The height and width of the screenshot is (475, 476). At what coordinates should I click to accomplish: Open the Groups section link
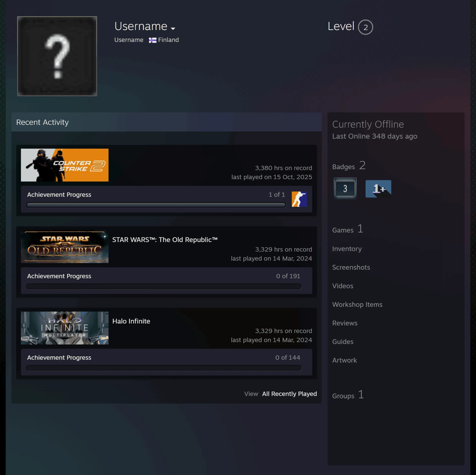348,395
